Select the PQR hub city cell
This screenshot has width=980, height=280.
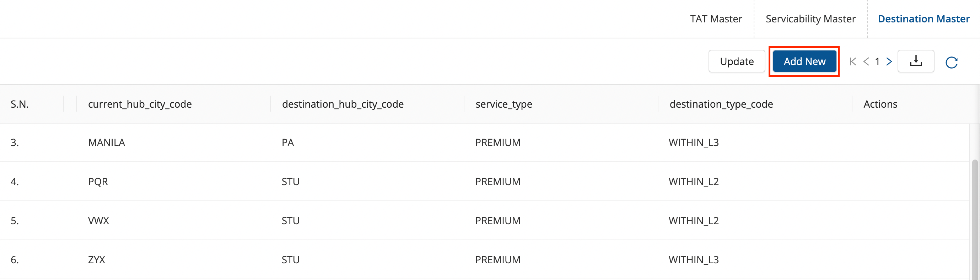point(98,182)
